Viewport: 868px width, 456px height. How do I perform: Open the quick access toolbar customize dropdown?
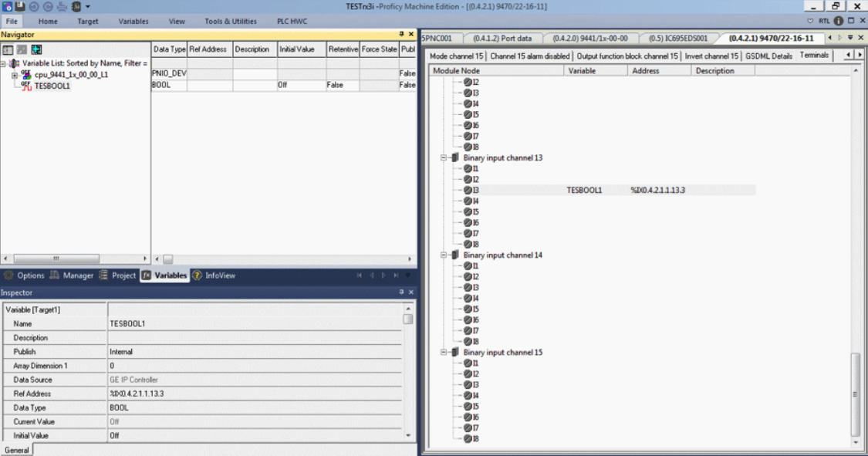[87, 7]
